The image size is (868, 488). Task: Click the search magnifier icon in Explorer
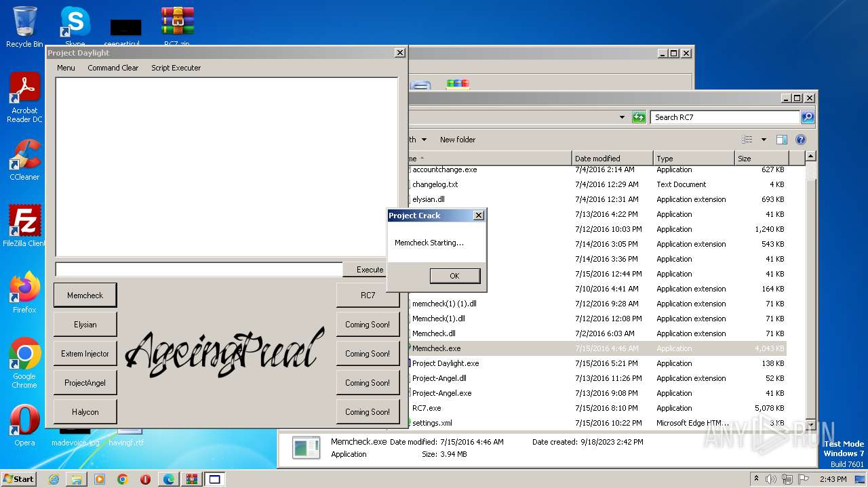coord(807,117)
